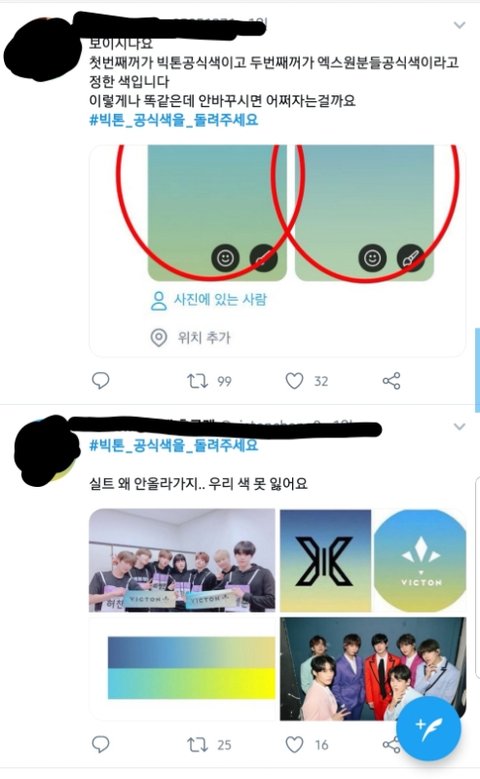Like the tweet with 16 likes

pos(294,744)
